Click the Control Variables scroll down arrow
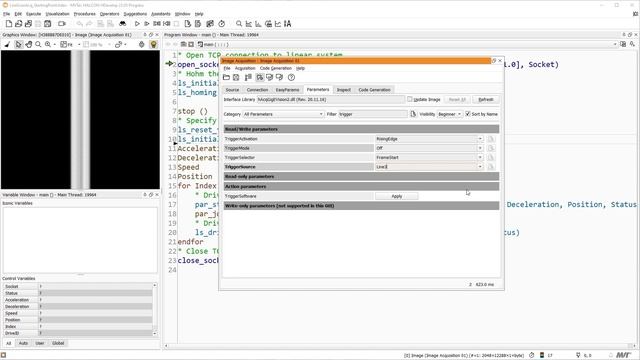Viewport: 640px width, 360px height. point(155,333)
